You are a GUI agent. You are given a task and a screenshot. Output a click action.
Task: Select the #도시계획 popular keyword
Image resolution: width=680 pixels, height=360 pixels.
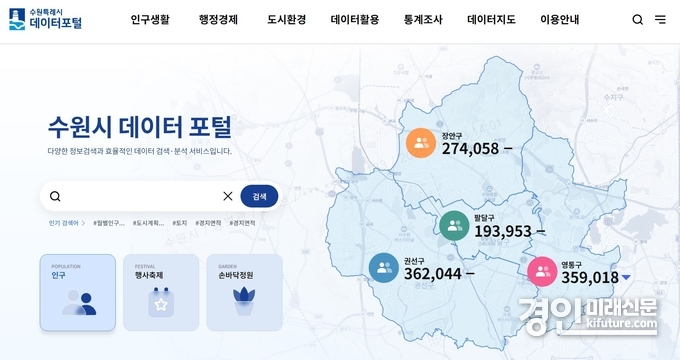(148, 223)
